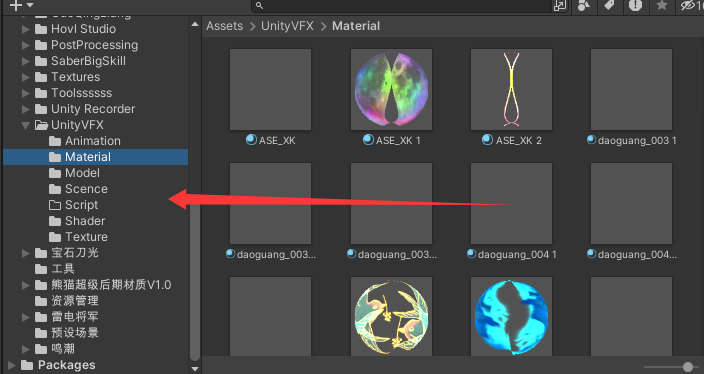704x374 pixels.
Task: Expand the Hovl Studio folder
Action: [26, 29]
